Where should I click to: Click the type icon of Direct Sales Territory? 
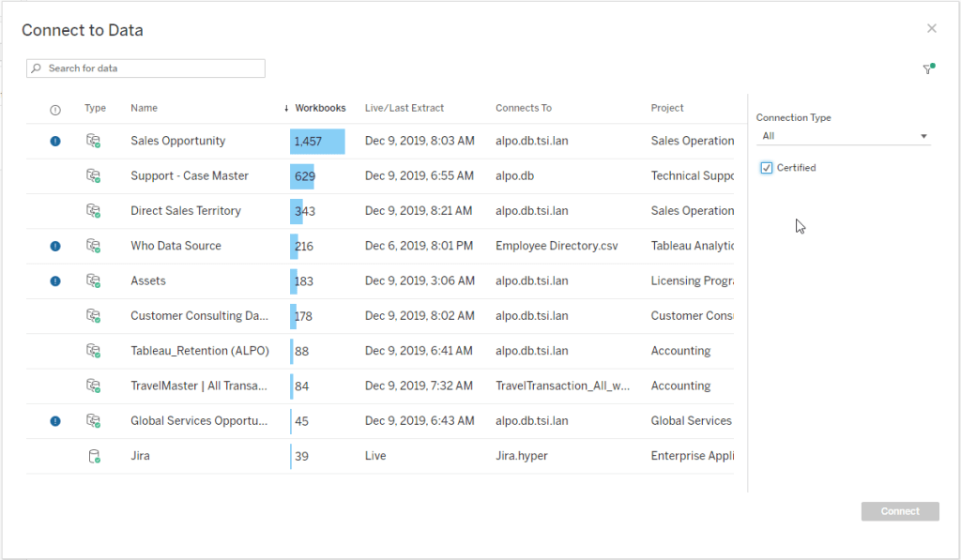point(93,211)
